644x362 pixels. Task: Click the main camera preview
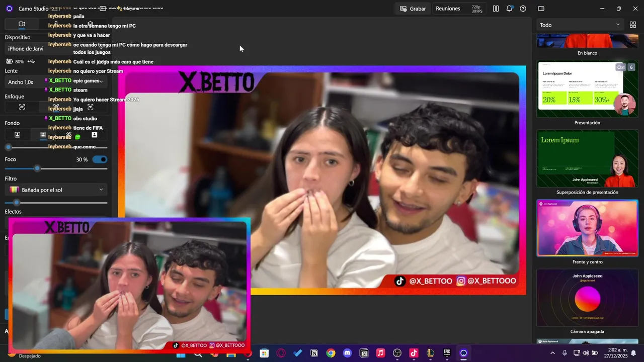point(322,180)
